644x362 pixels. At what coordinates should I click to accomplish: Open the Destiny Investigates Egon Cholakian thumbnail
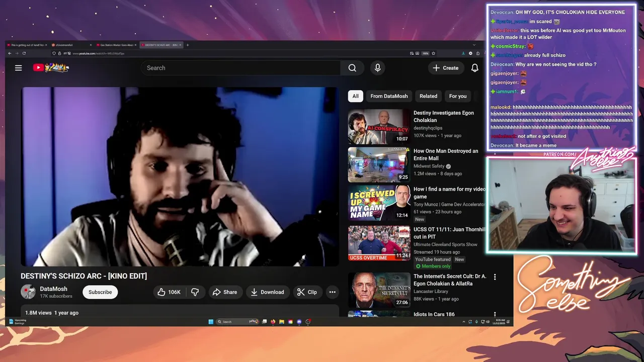tap(379, 127)
